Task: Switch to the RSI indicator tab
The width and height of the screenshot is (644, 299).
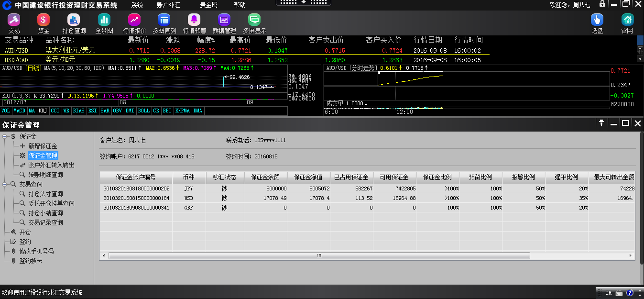Action: coord(92,111)
